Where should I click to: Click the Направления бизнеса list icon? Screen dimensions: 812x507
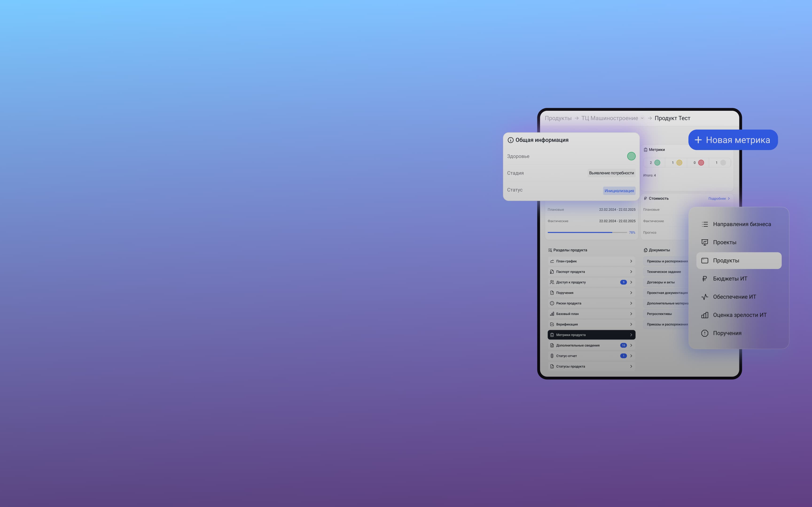[x=705, y=224]
